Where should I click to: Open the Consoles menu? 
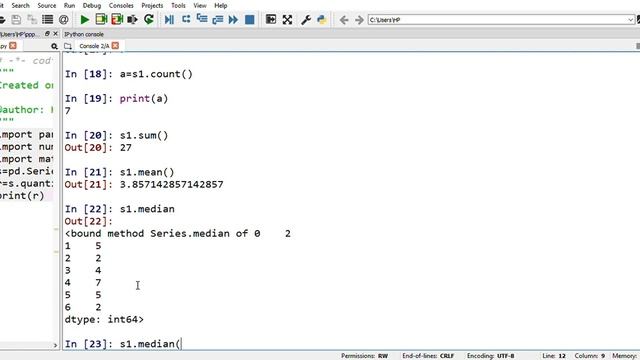[121, 6]
